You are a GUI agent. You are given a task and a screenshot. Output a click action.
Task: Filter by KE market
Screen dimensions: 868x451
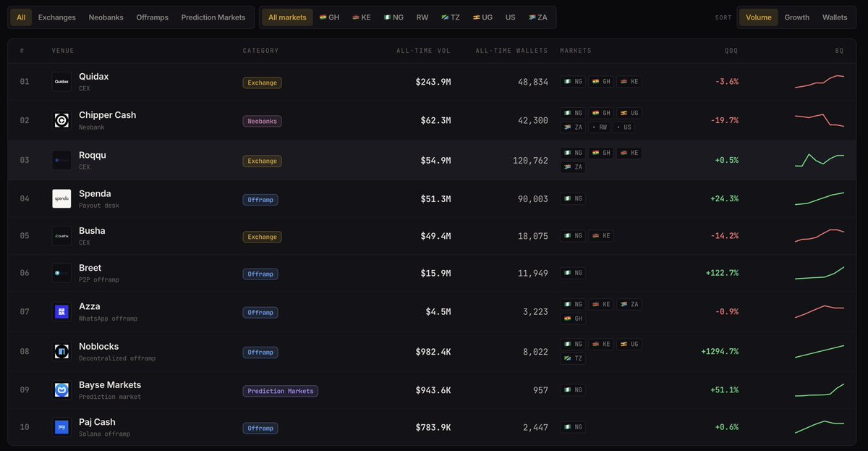click(362, 17)
